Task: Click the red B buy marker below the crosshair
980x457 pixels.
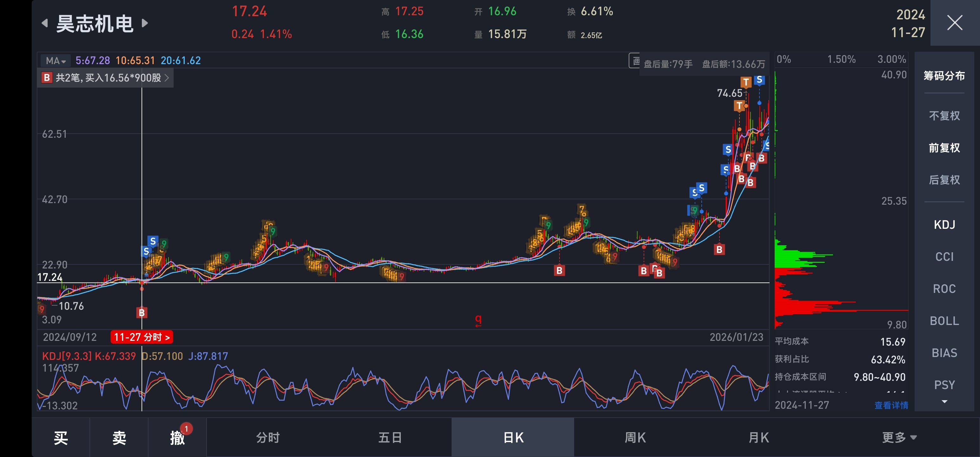Action: pos(142,313)
